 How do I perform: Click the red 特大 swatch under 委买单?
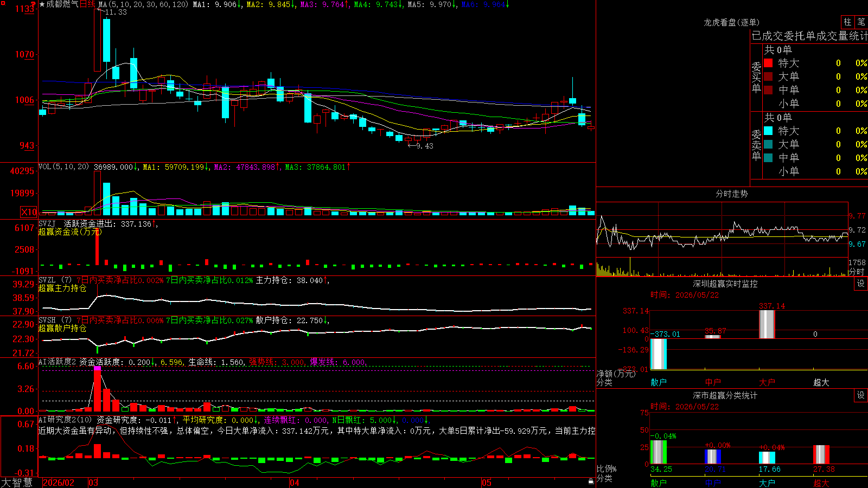pyautogui.click(x=768, y=63)
